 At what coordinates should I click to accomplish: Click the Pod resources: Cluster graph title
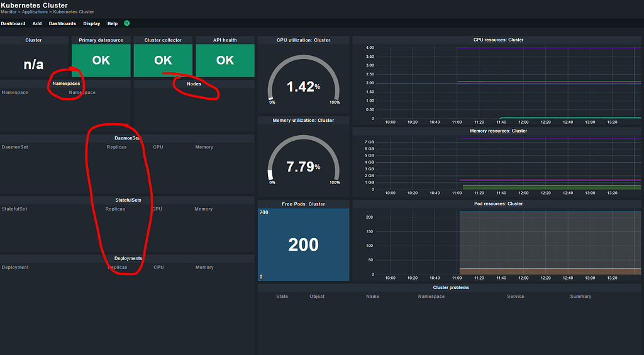coord(497,204)
